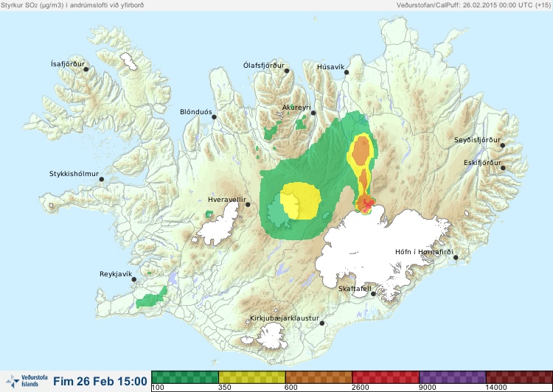Screen dimensions: 553x392
Task: Click the Veðurstofa Íslands logo
Action: tap(27, 381)
